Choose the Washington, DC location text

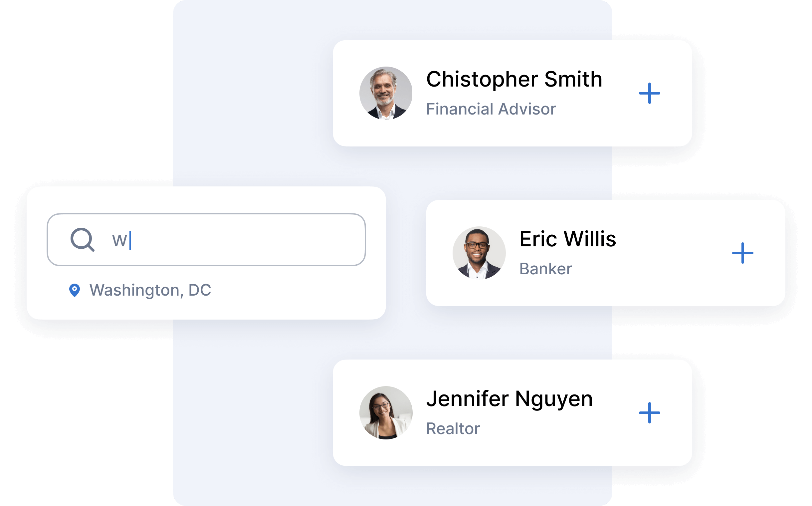pyautogui.click(x=150, y=290)
